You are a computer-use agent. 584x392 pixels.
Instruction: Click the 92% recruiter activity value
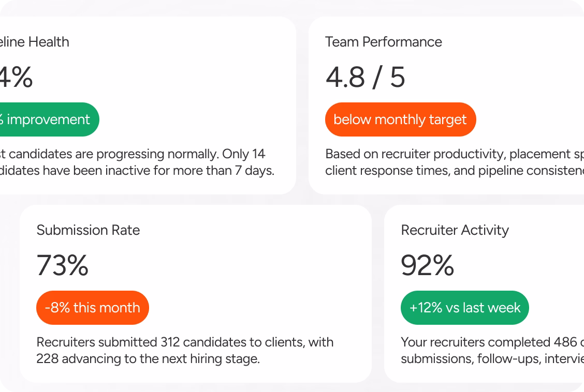point(427,265)
